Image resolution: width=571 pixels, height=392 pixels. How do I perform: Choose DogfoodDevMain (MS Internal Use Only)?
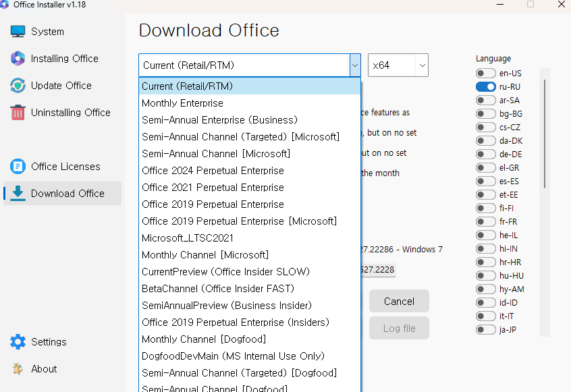click(250, 356)
